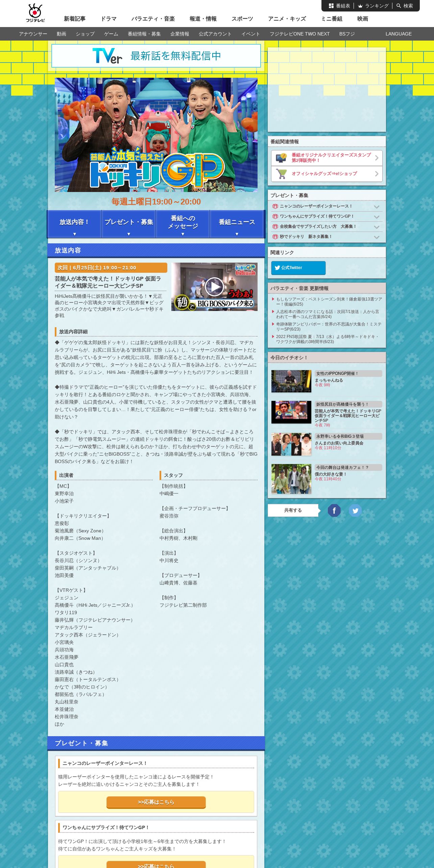Open さんまのお笑い向上委員会 thumbnail
This screenshot has height=868, width=434.
(x=291, y=444)
